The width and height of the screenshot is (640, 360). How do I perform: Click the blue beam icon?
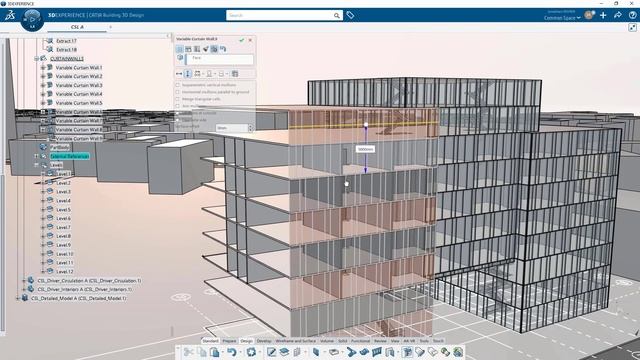(351, 352)
